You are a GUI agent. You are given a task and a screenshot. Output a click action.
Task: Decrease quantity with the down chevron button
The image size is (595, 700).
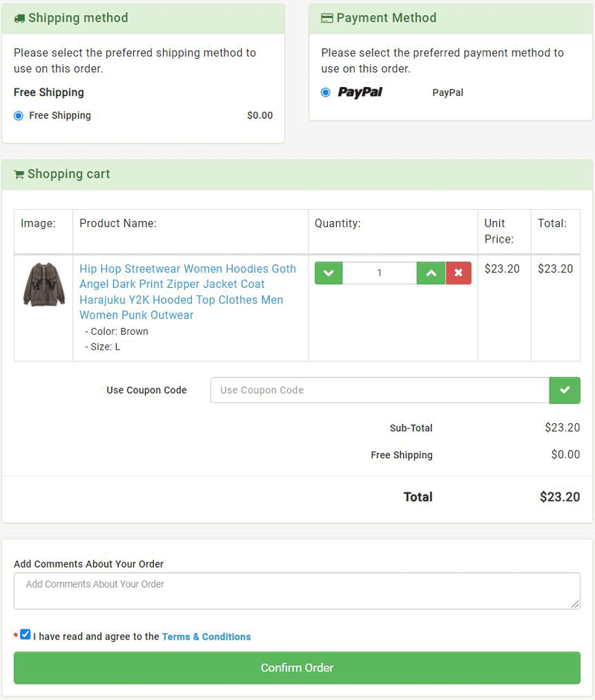click(x=329, y=273)
